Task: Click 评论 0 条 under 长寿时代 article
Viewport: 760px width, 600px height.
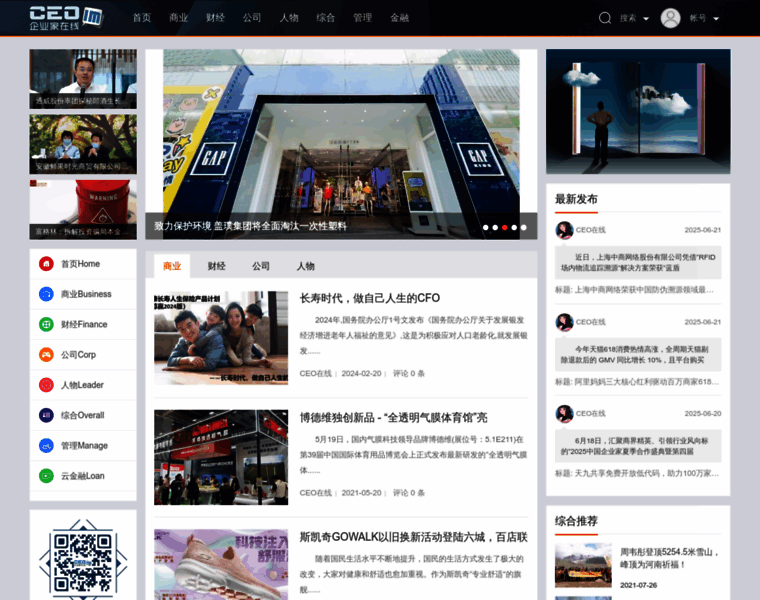Action: 409,374
